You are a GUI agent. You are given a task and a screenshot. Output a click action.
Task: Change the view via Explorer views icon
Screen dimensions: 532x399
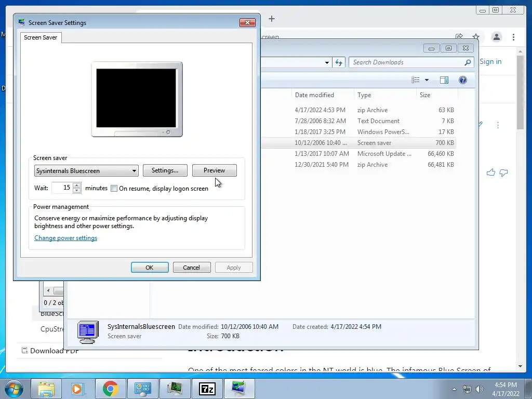point(416,79)
